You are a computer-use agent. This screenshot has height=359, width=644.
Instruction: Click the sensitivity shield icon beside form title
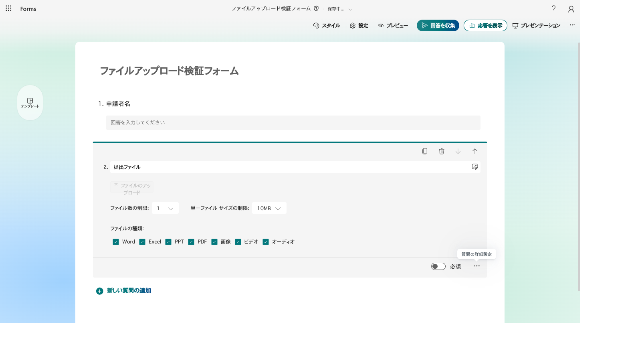pyautogui.click(x=316, y=8)
